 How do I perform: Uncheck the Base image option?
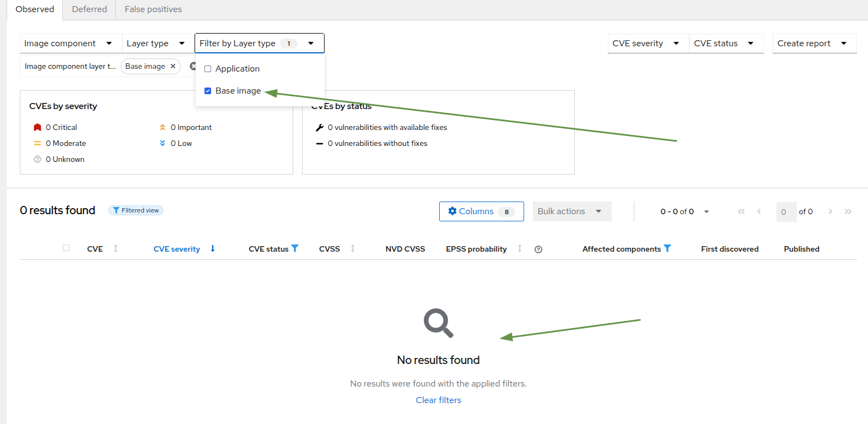click(x=208, y=91)
